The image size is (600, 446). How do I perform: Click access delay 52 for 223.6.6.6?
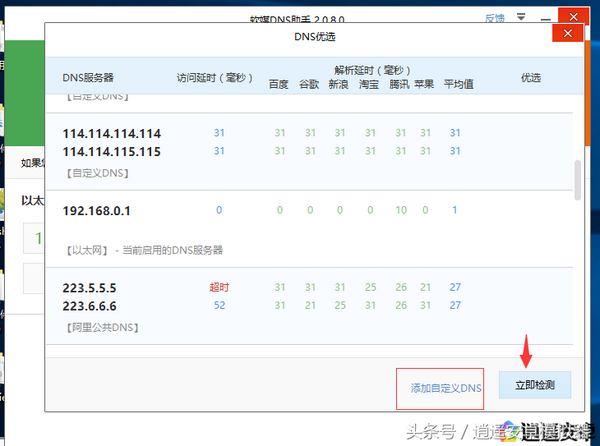tap(219, 305)
